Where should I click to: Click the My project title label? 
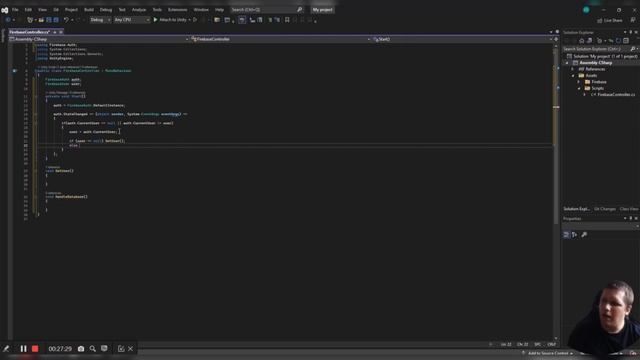coord(322,9)
